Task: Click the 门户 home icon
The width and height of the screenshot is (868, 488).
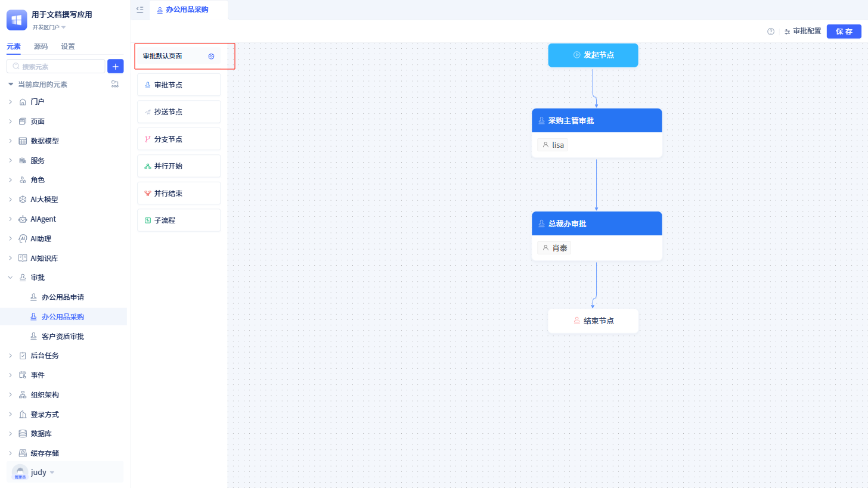Action: coord(23,102)
